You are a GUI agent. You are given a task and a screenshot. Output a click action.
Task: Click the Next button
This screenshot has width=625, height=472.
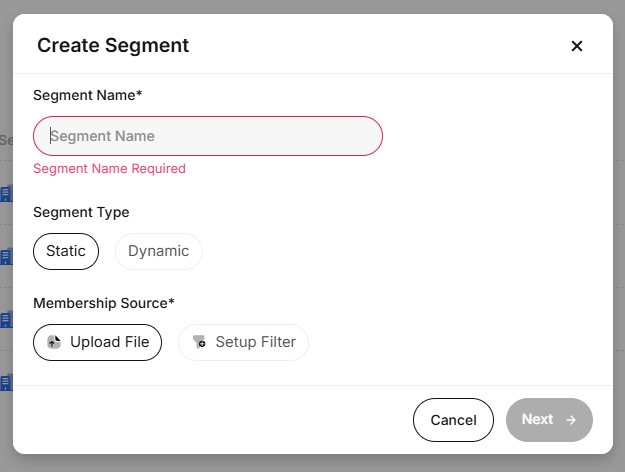click(x=549, y=420)
